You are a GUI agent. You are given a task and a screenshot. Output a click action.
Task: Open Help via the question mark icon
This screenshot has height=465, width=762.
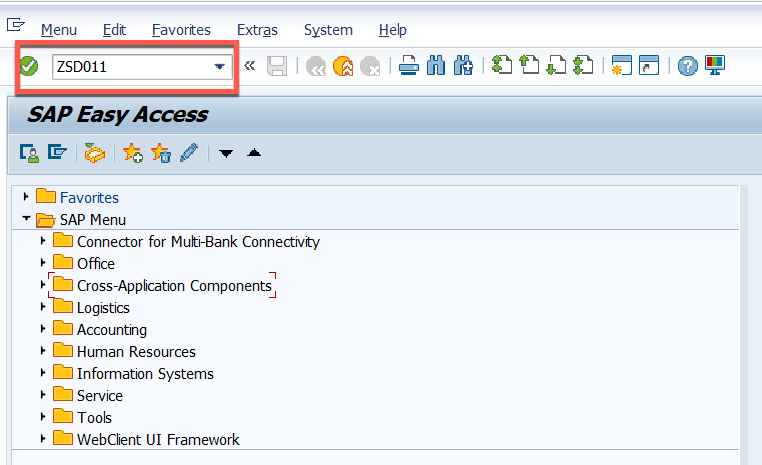point(687,67)
